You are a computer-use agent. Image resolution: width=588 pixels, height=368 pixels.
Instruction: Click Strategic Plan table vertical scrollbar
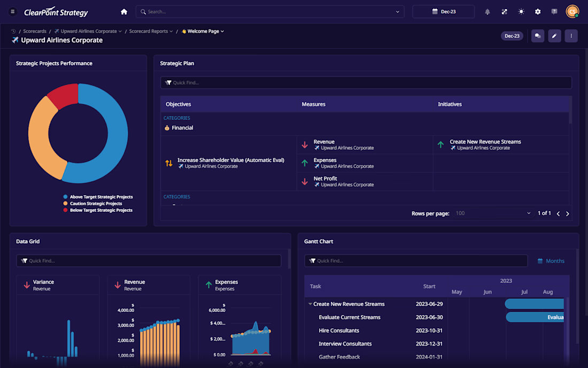570,111
